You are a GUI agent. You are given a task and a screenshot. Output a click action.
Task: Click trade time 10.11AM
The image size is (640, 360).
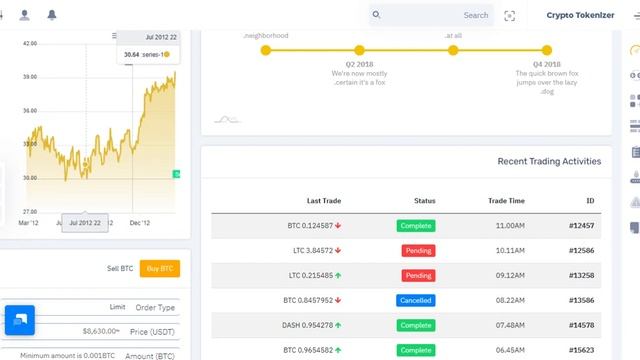tap(510, 250)
